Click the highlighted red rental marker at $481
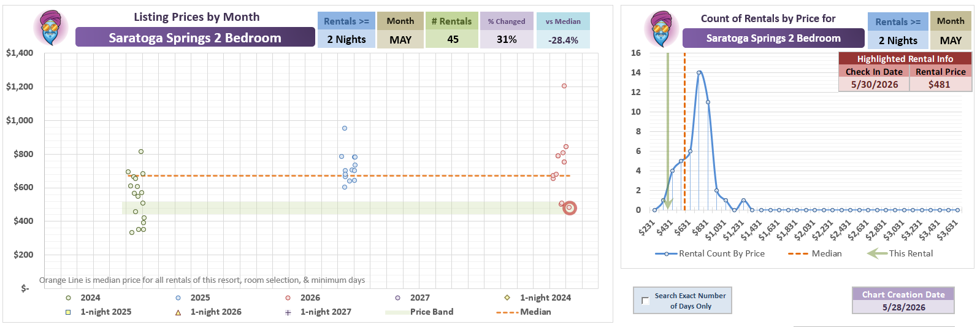 pyautogui.click(x=570, y=208)
